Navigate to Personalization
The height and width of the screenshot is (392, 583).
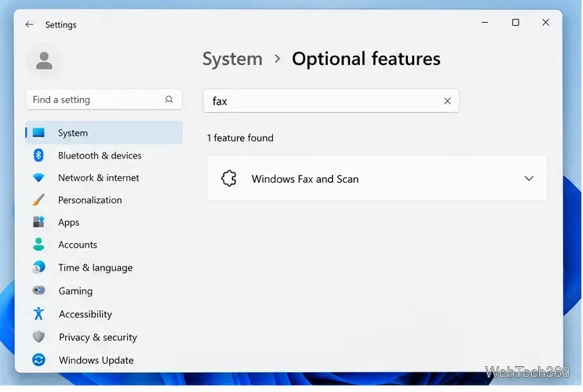(x=90, y=200)
